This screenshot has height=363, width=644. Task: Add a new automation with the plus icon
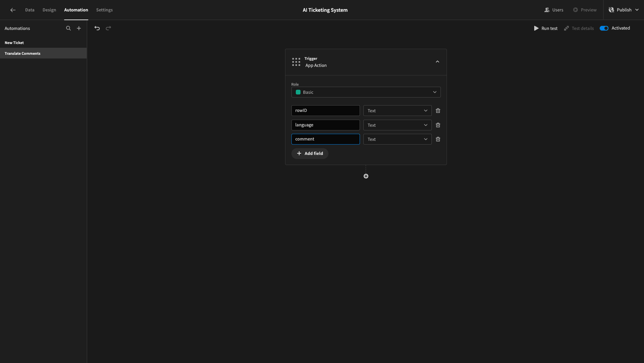click(79, 28)
